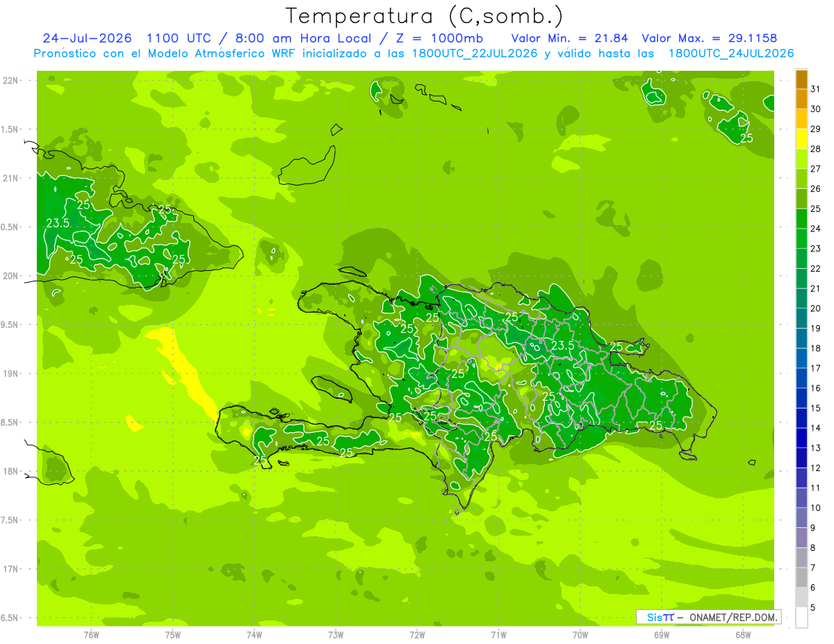The image size is (834, 644).
Task: Pick the orange legend band between 30 and 31
Action: tap(801, 99)
